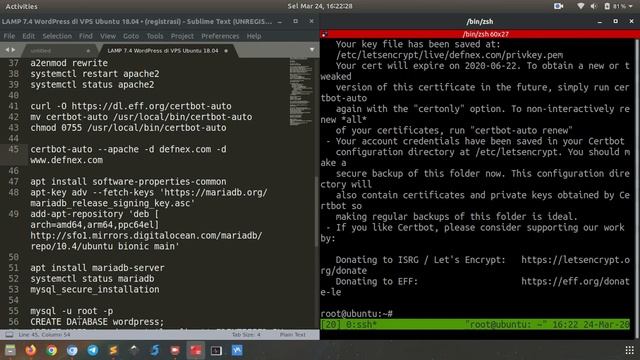Open the volume indicator in the top bar
The height and width of the screenshot is (360, 640).
pyautogui.click(x=594, y=6)
